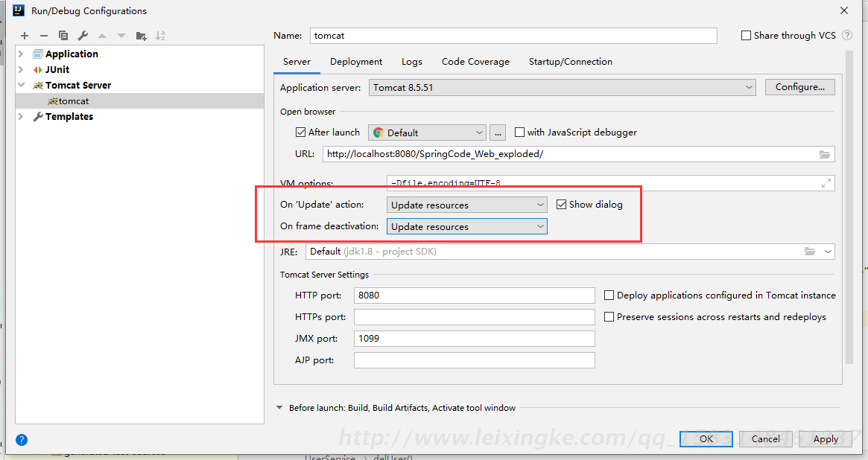Open the blue help question mark icon

[22, 440]
